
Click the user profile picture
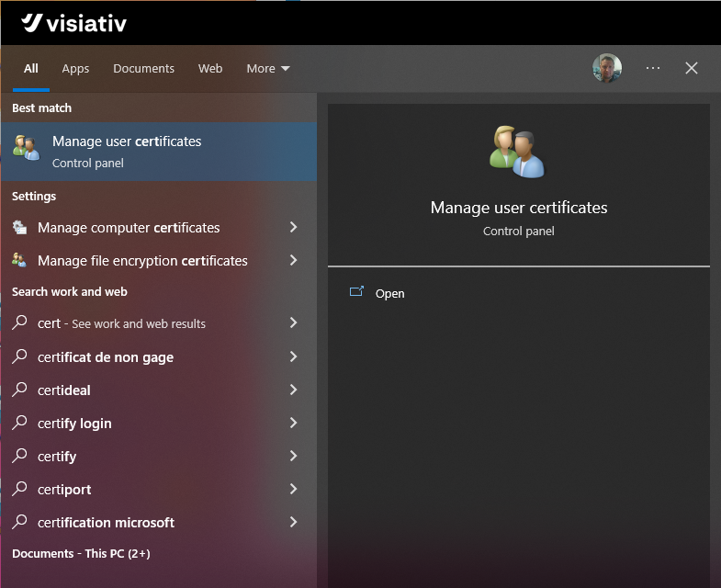click(607, 68)
